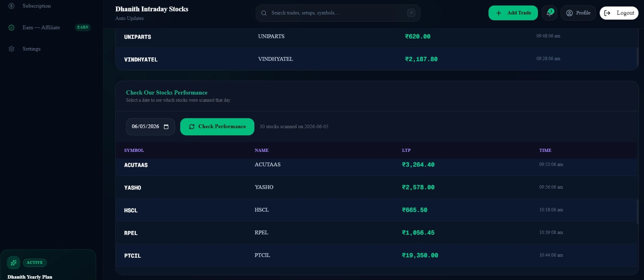The width and height of the screenshot is (644, 280).
Task: Click the PTCIL name cell
Action: (262, 255)
